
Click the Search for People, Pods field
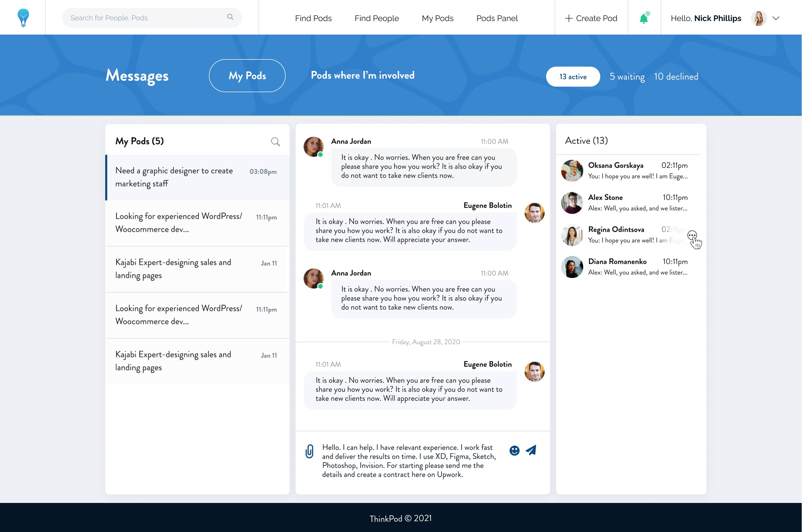tap(152, 18)
